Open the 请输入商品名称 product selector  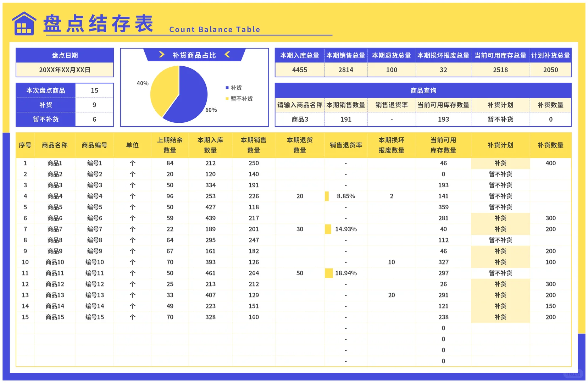[x=300, y=120]
